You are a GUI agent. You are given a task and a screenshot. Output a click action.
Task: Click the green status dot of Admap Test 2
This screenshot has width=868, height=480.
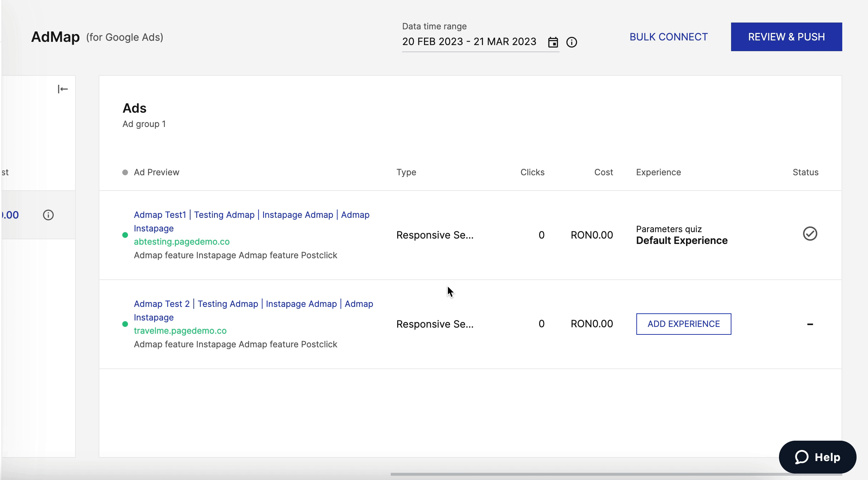tap(125, 324)
